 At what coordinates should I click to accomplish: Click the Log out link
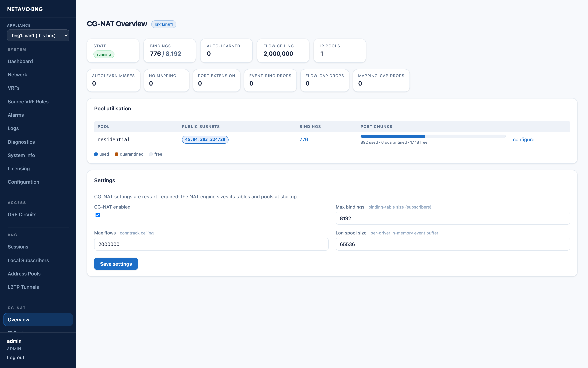16,357
